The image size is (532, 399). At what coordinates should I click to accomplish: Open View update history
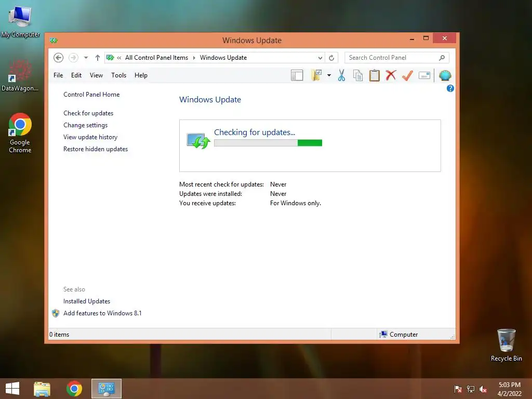coord(90,137)
